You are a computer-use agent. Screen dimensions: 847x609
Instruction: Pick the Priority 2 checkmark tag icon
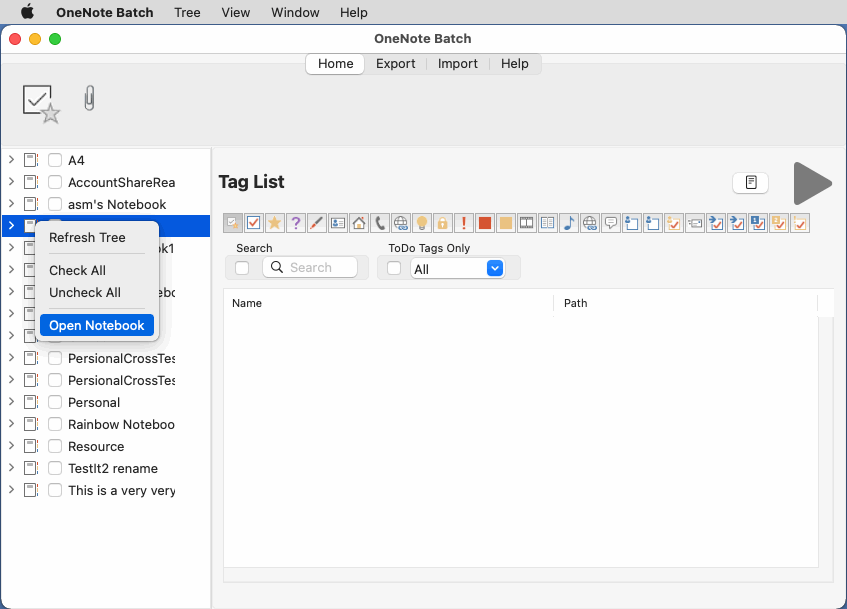pyautogui.click(x=779, y=223)
